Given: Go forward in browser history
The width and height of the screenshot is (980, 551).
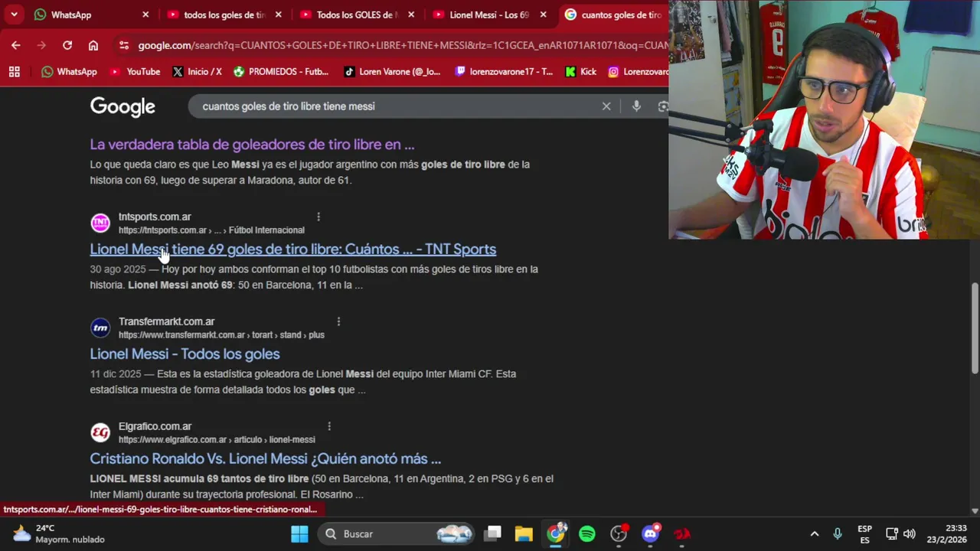Looking at the screenshot, I should pyautogui.click(x=41, y=45).
